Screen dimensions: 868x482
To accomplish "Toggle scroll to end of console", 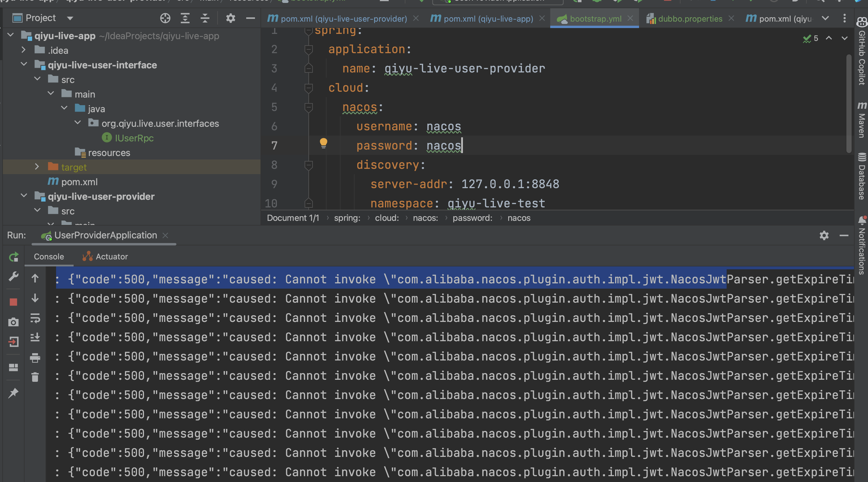I will point(35,337).
